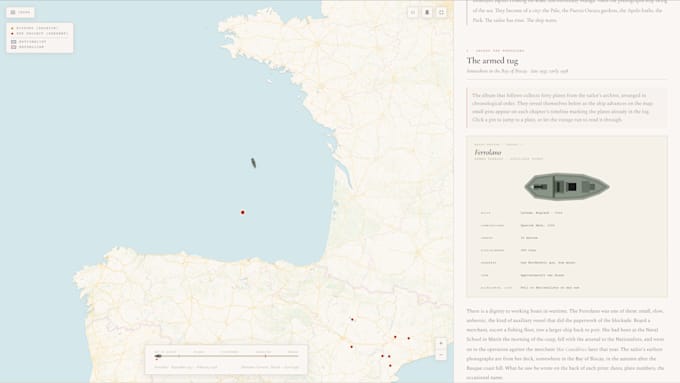Open the italic ship link in the paragraph
This screenshot has width=680, height=383.
(x=572, y=349)
